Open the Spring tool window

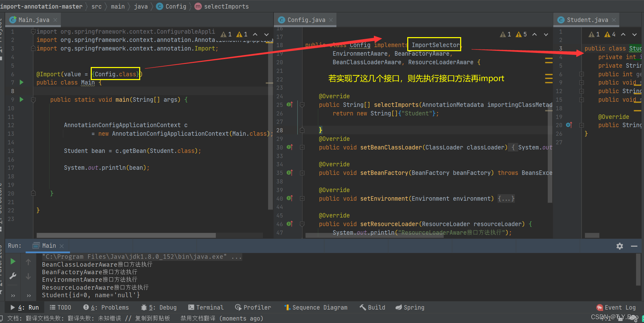pos(410,308)
